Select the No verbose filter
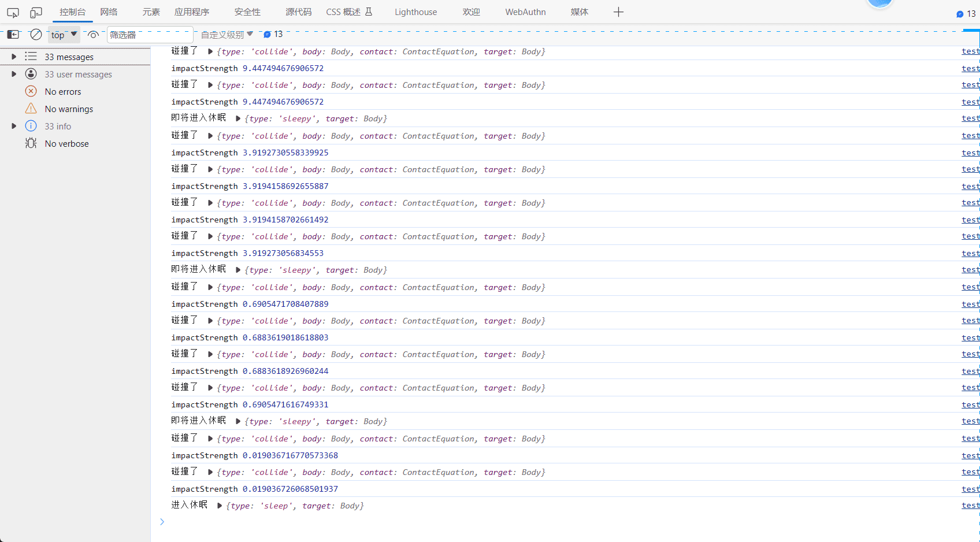 tap(67, 143)
